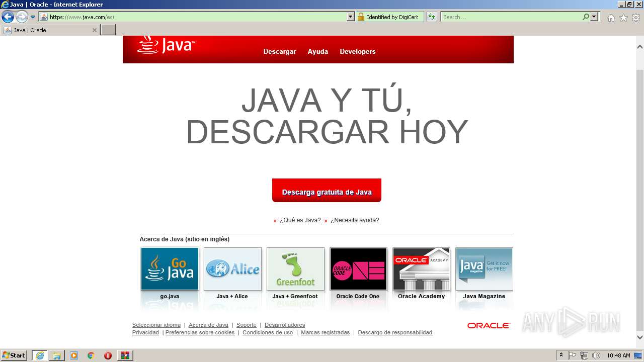
Task: Click Desarrolladores footer link
Action: click(285, 325)
